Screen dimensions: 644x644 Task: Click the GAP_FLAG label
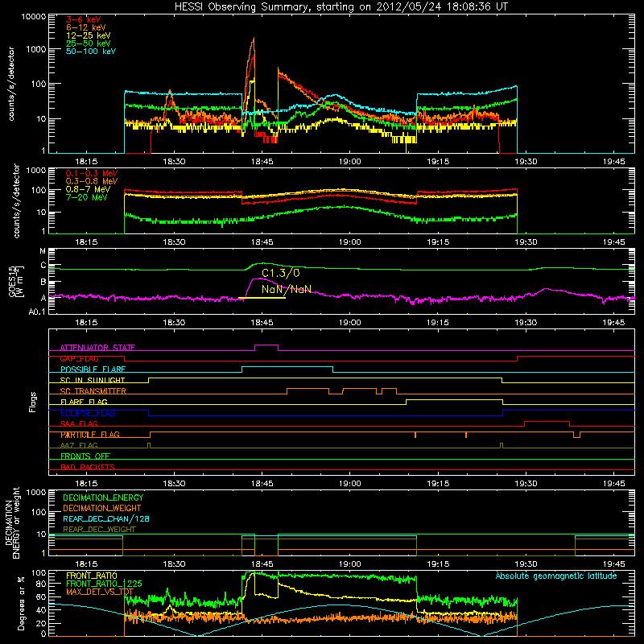coord(79,358)
